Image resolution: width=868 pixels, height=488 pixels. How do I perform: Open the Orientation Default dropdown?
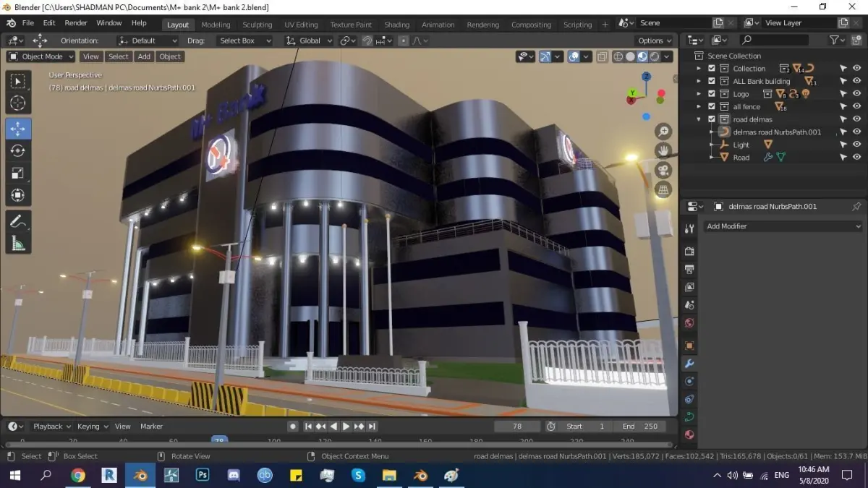(x=148, y=40)
